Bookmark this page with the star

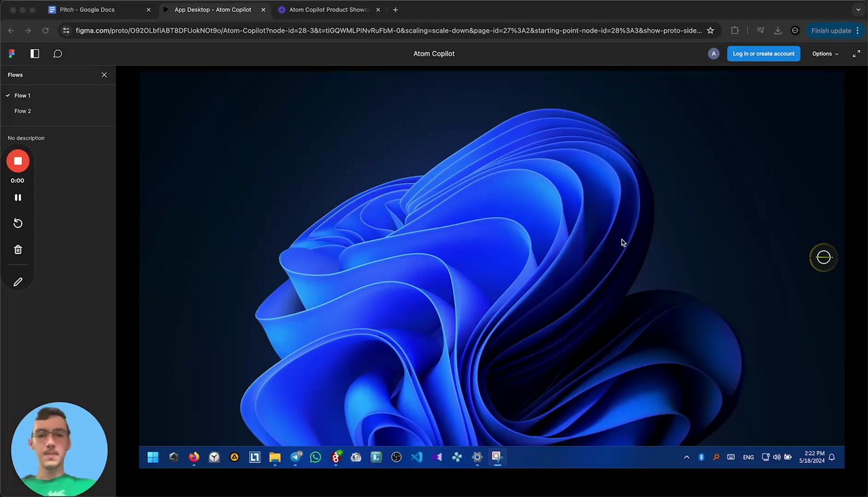point(710,31)
